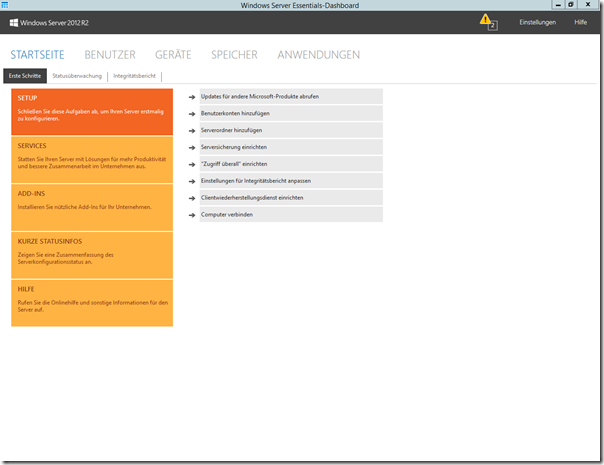Click the Windows Server 2012 R2 title text
Image resolution: width=604 pixels, height=465 pixels.
54,23
